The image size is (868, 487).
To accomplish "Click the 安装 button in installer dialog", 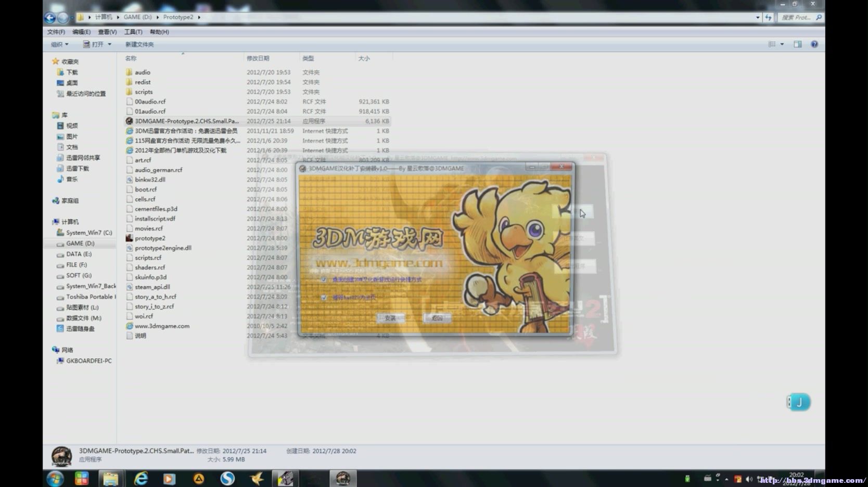I will point(390,318).
